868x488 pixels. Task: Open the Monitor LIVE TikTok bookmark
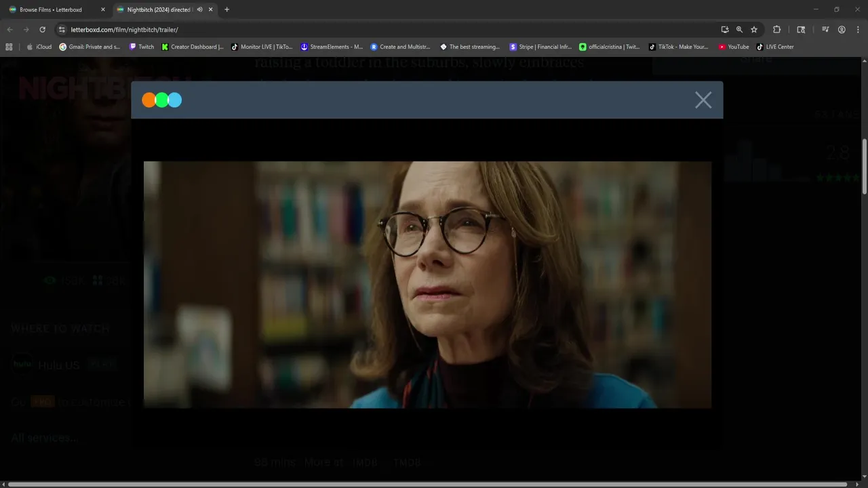click(x=262, y=47)
